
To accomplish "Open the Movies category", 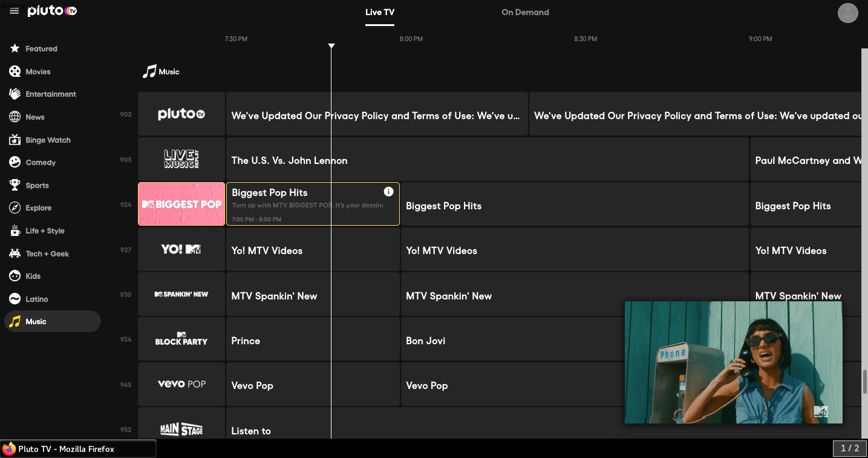I will tap(38, 71).
